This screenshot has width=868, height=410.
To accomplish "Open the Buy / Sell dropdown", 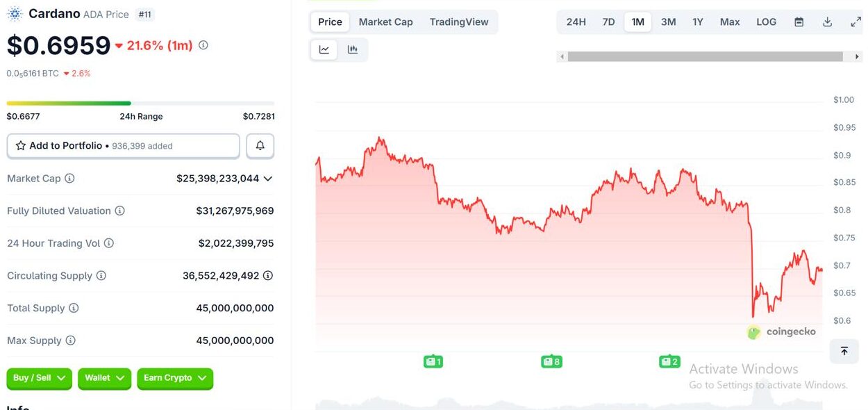I will 40,378.
